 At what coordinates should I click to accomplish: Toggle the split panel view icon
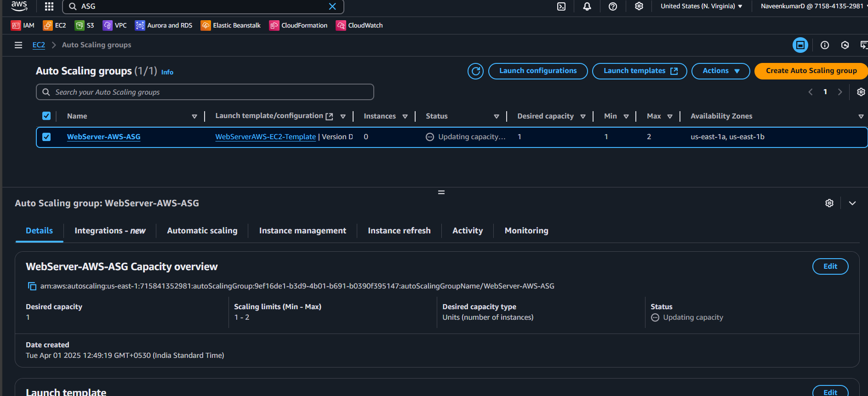click(x=800, y=45)
